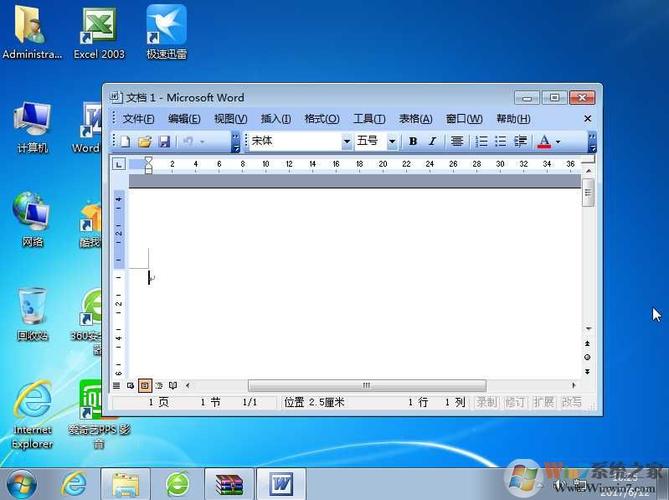The image size is (669, 500).
Task: Select Print layout view icon
Action: 145,386
